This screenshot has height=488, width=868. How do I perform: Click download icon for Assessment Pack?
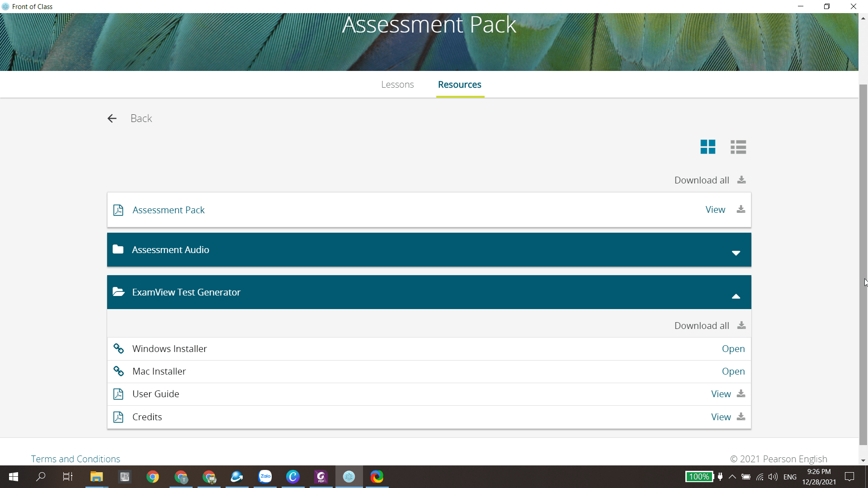point(741,210)
